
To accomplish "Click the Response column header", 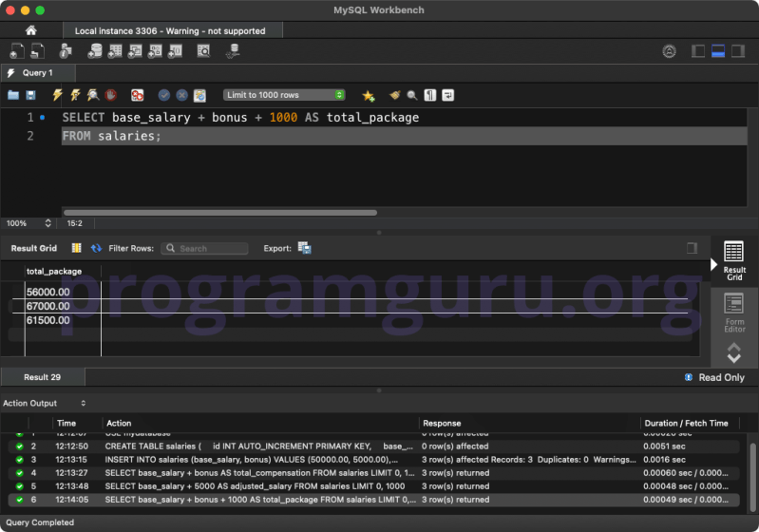I will coord(529,423).
